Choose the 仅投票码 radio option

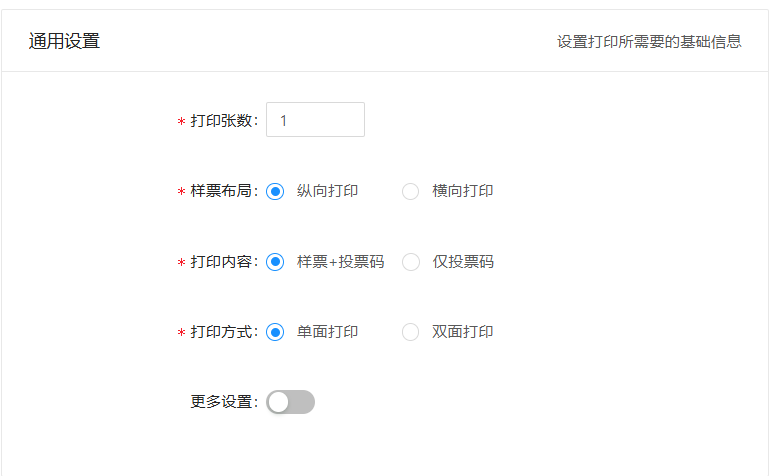click(x=410, y=262)
